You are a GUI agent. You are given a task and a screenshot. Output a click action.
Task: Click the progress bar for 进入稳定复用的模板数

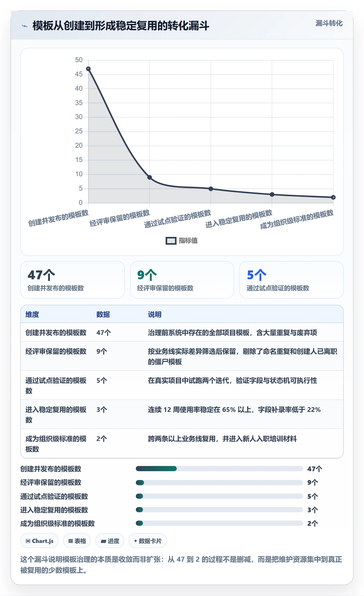pyautogui.click(x=219, y=510)
